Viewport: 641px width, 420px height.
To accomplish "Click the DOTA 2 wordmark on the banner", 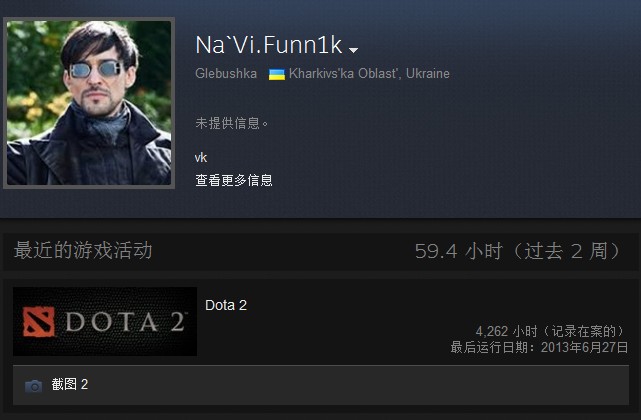I will (126, 322).
